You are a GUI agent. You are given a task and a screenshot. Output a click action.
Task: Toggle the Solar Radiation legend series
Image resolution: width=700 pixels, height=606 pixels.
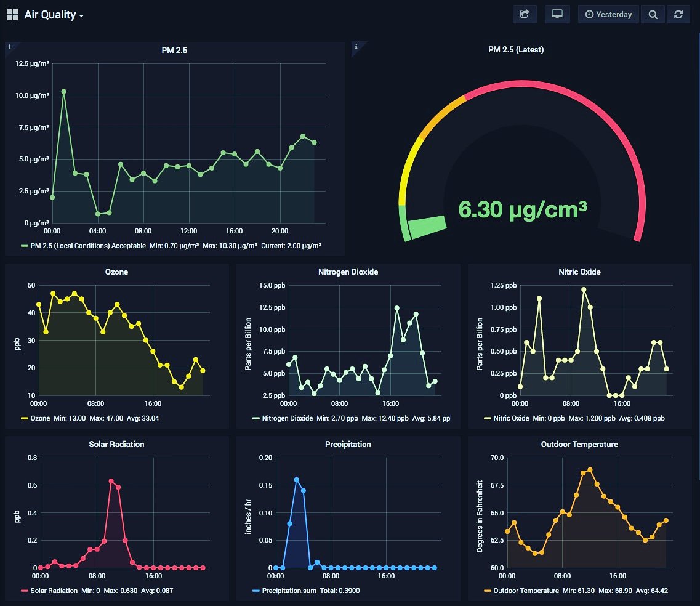click(x=54, y=591)
